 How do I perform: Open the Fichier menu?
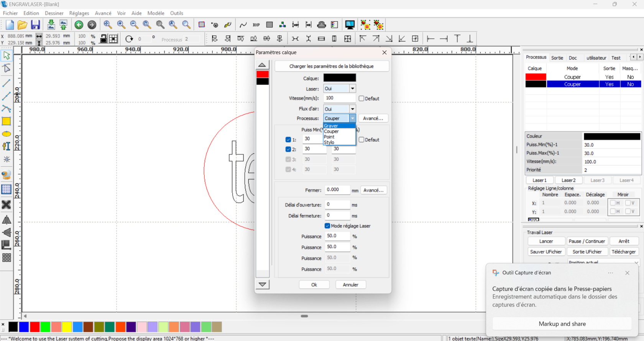tap(10, 13)
